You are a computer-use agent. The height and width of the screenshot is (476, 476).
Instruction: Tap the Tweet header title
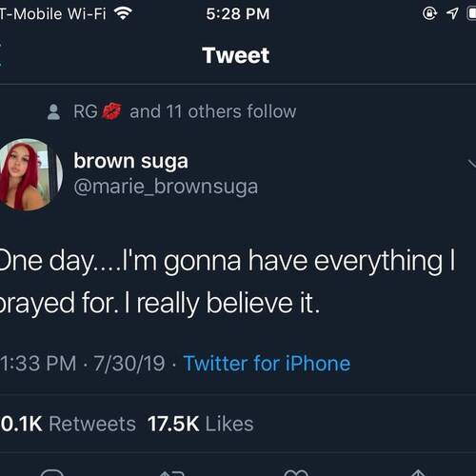point(236,55)
